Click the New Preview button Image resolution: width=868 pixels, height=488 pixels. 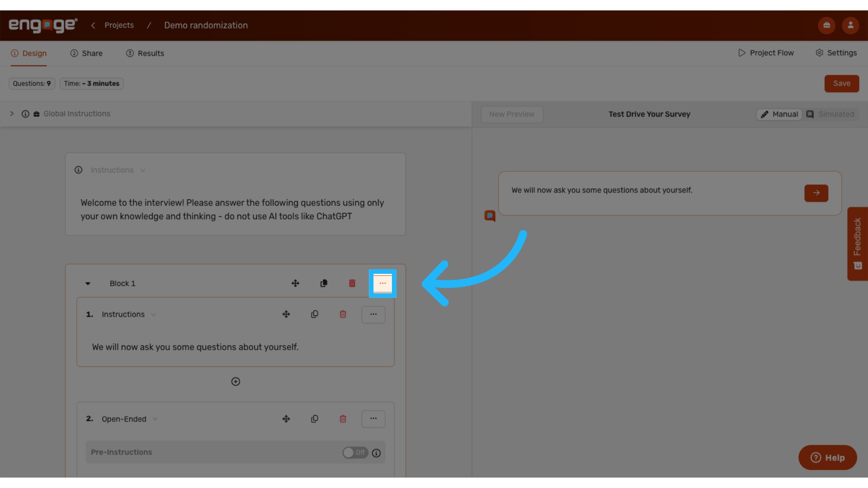tap(512, 114)
